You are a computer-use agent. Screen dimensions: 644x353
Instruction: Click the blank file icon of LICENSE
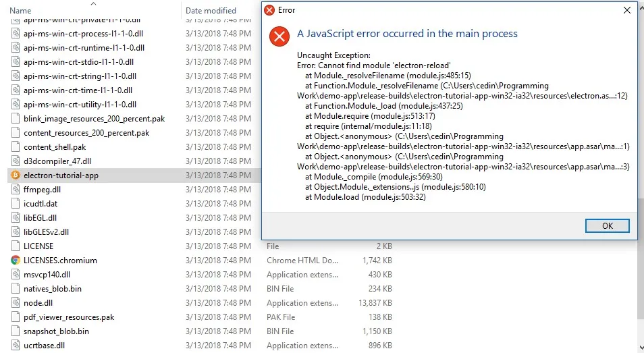coord(16,246)
